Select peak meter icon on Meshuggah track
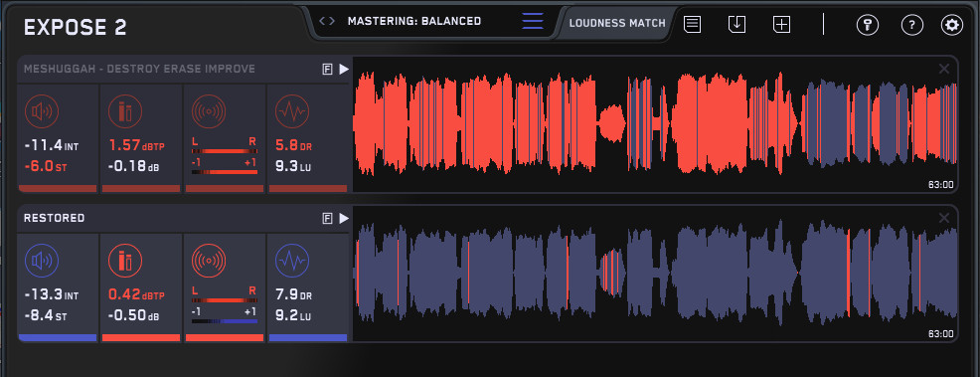The image size is (980, 377). [125, 112]
